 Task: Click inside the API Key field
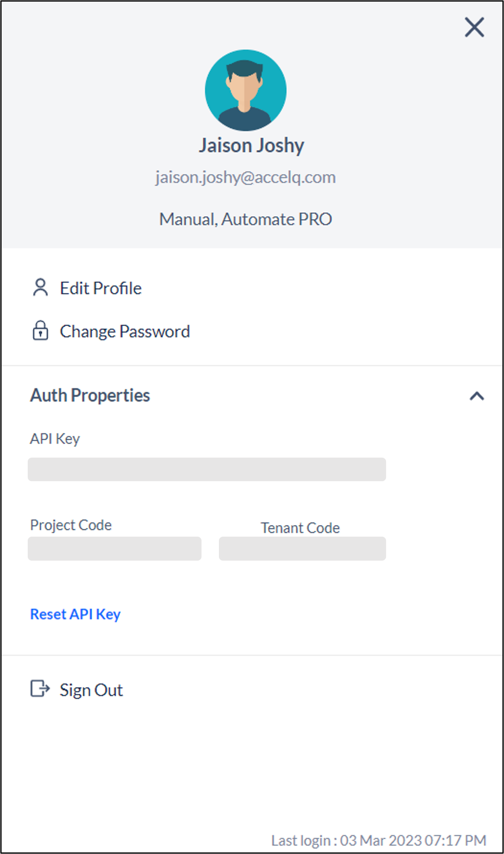click(207, 469)
